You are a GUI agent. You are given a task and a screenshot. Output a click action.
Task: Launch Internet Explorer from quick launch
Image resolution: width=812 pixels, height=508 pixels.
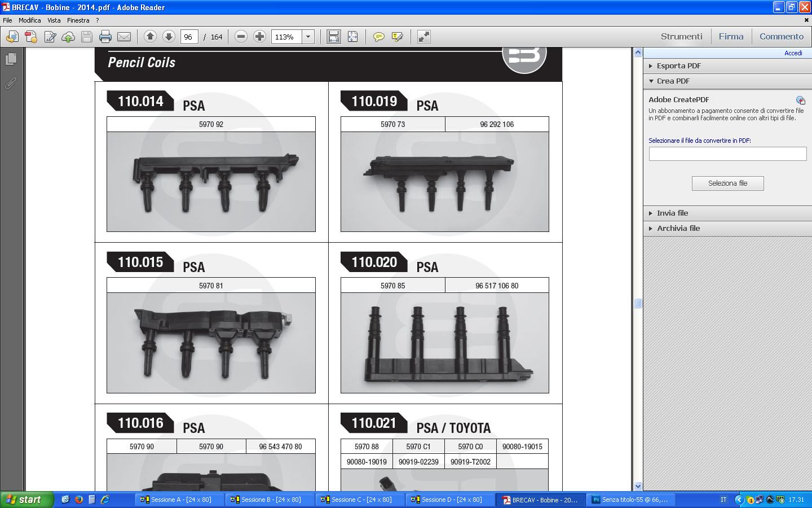105,500
